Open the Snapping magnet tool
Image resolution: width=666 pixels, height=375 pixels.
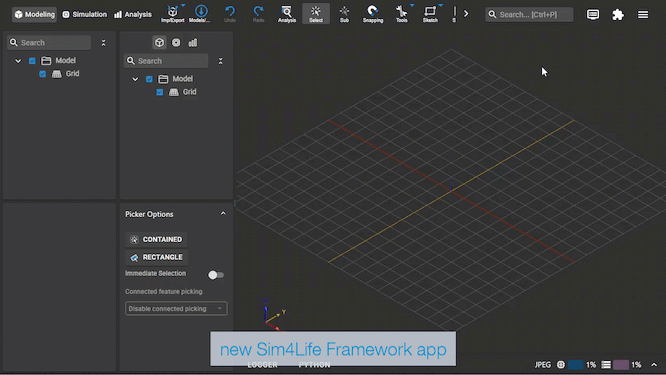[x=373, y=14]
